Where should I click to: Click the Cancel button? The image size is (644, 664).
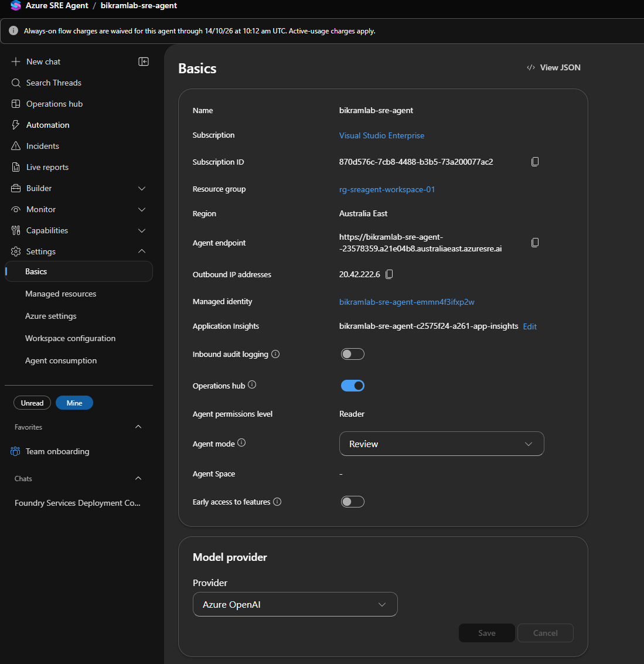click(x=546, y=633)
